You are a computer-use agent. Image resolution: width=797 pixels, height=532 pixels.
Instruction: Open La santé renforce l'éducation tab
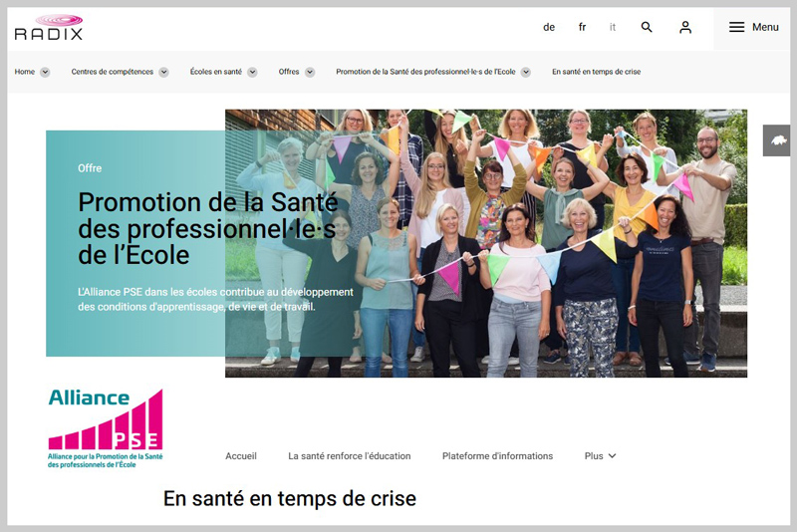[x=350, y=455]
